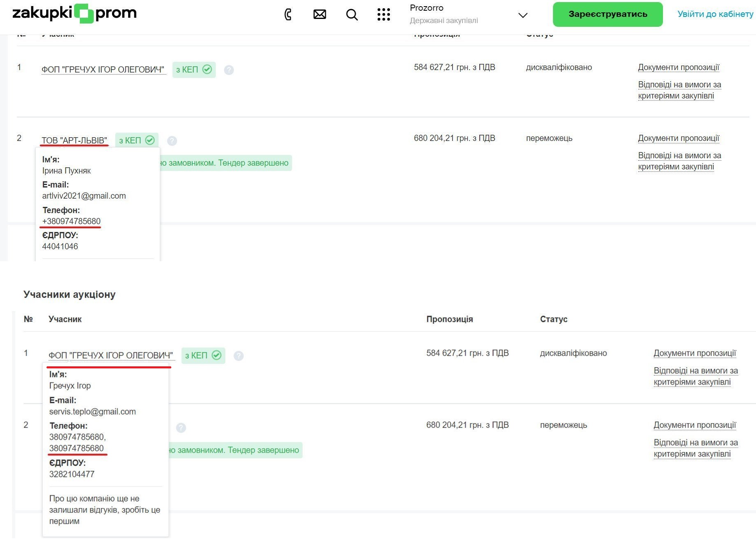
Task: Click the upper ФОП "ГРЕЧУХ ІГОР ОЛЕГОВИЧ" link
Action: pos(103,70)
